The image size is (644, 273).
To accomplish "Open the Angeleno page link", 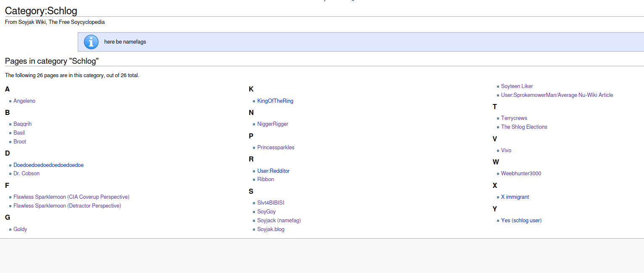I will click(x=24, y=101).
